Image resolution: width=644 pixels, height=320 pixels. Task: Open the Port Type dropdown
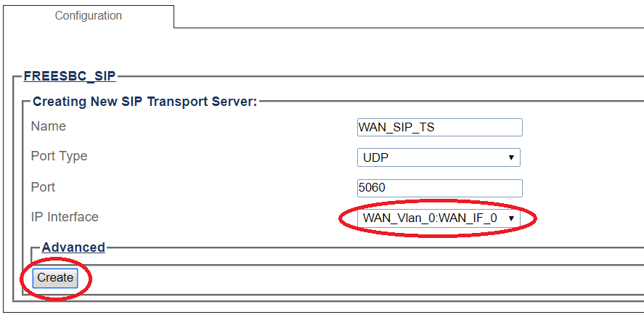pyautogui.click(x=439, y=157)
